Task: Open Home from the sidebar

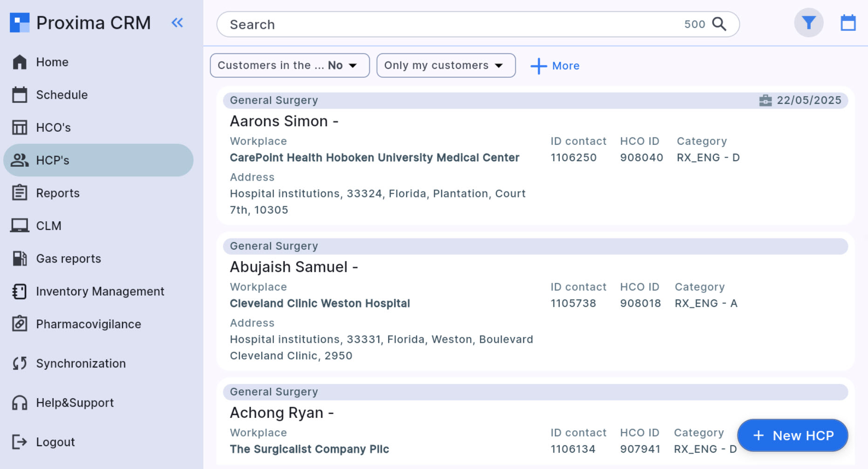Action: tap(52, 62)
